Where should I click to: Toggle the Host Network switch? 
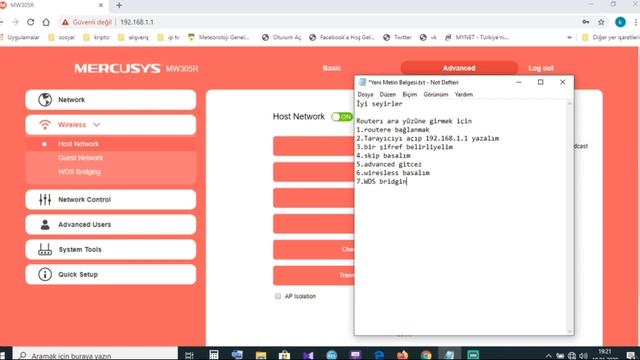pyautogui.click(x=342, y=117)
